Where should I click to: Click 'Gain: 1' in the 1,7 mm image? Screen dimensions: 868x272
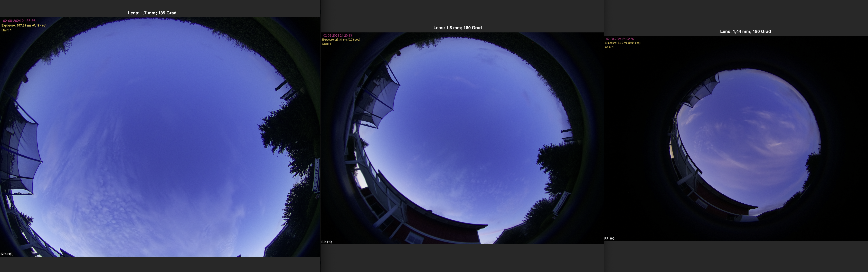[6, 30]
